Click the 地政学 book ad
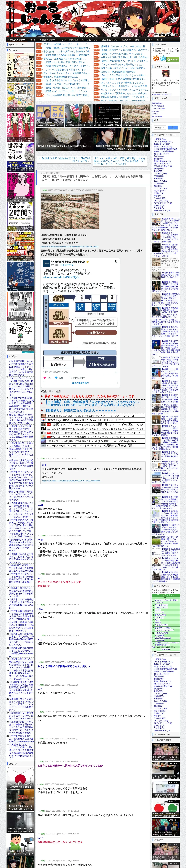186x868 pixels. (x=20, y=336)
